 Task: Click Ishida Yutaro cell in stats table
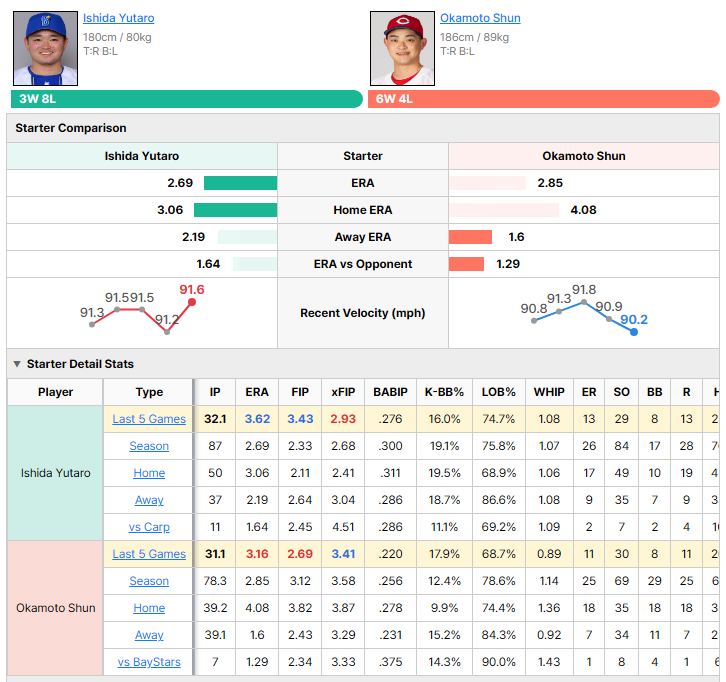click(55, 473)
